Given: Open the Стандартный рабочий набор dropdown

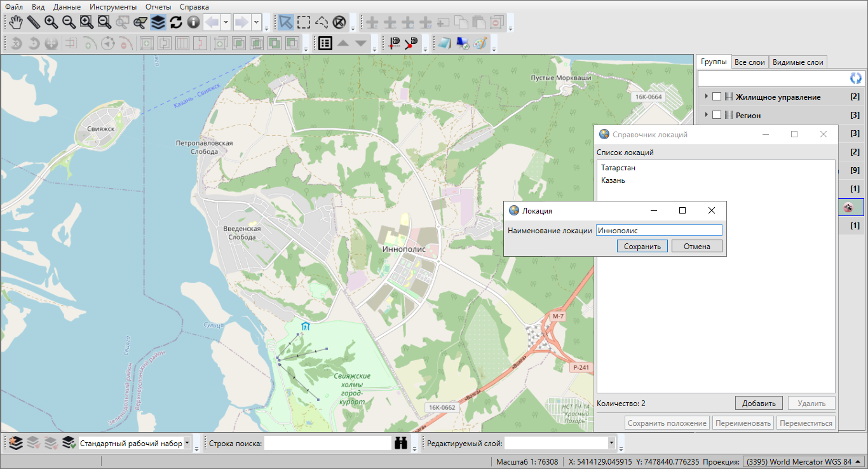Looking at the screenshot, I should click(x=187, y=444).
